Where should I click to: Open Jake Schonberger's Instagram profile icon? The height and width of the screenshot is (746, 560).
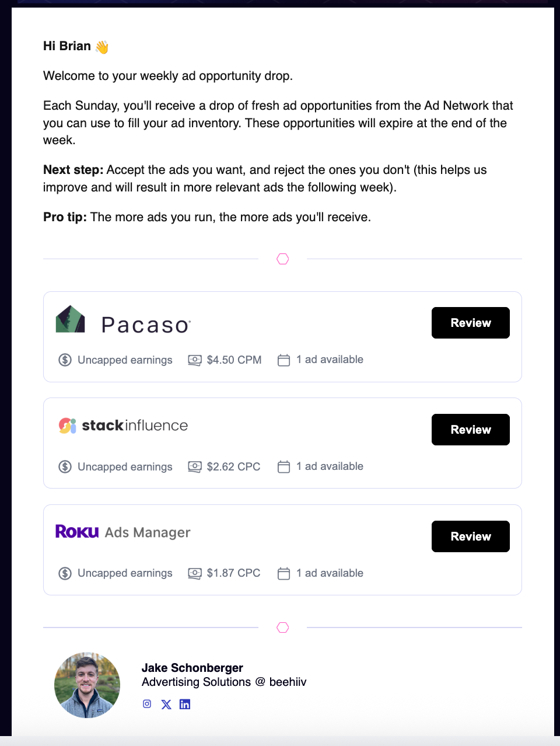click(x=147, y=704)
